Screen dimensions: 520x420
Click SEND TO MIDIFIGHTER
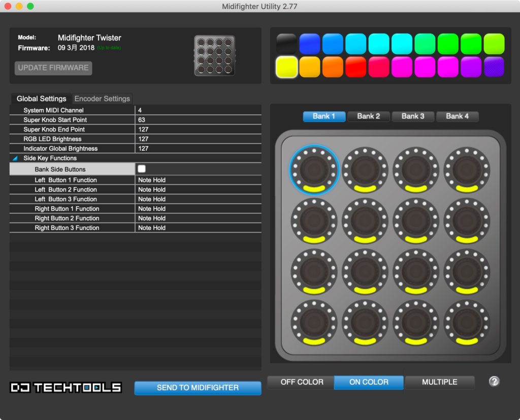tap(197, 387)
